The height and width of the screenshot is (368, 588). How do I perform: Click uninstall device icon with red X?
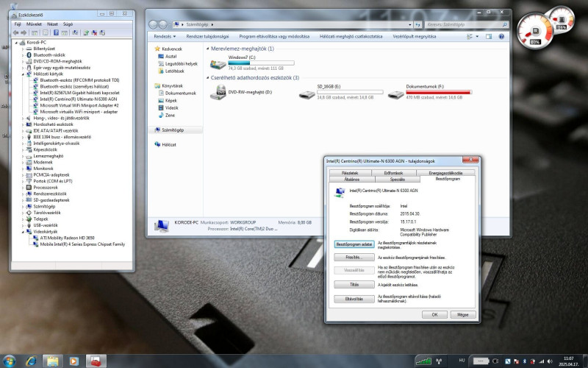point(94,32)
